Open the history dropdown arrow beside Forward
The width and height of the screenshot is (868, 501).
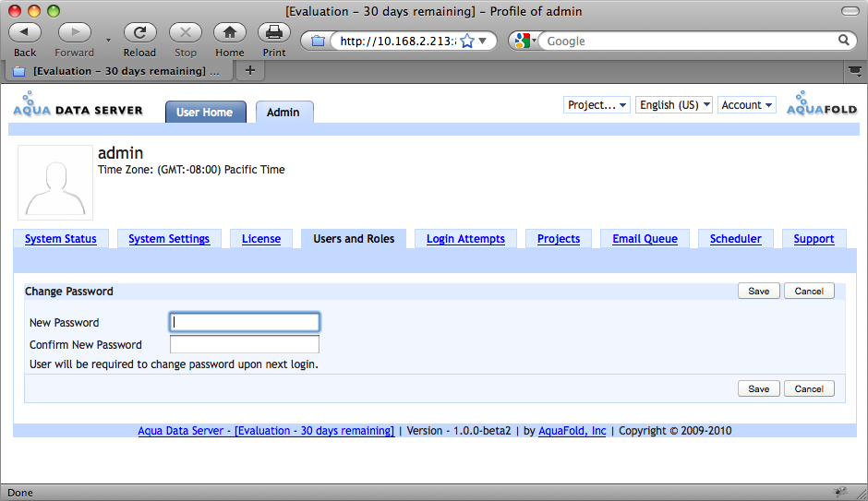(x=109, y=40)
